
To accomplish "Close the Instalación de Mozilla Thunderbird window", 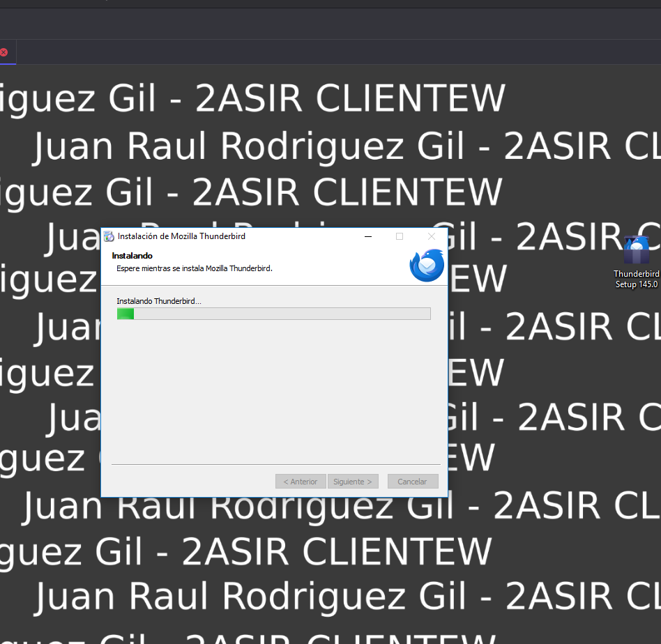I will (431, 236).
